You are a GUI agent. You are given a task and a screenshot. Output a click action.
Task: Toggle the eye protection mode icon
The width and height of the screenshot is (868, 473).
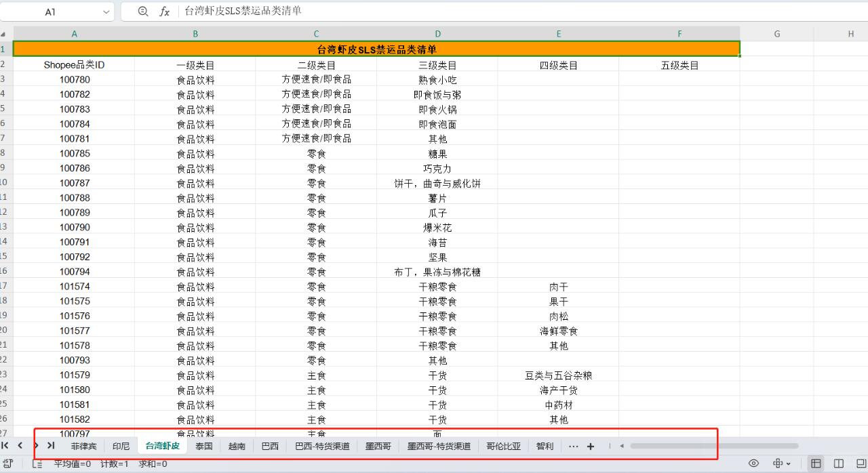[x=753, y=464]
